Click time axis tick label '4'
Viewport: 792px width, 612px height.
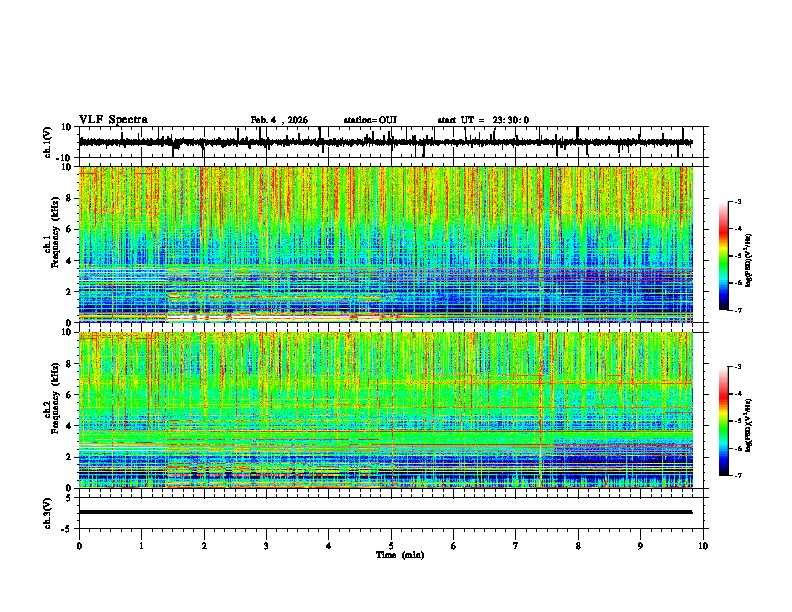tap(329, 546)
